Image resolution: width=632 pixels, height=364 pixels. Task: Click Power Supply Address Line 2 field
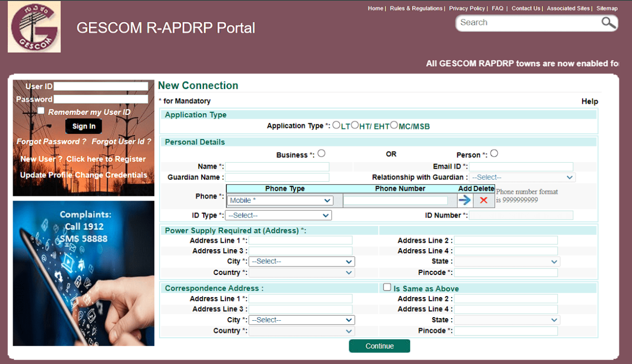[x=506, y=240]
